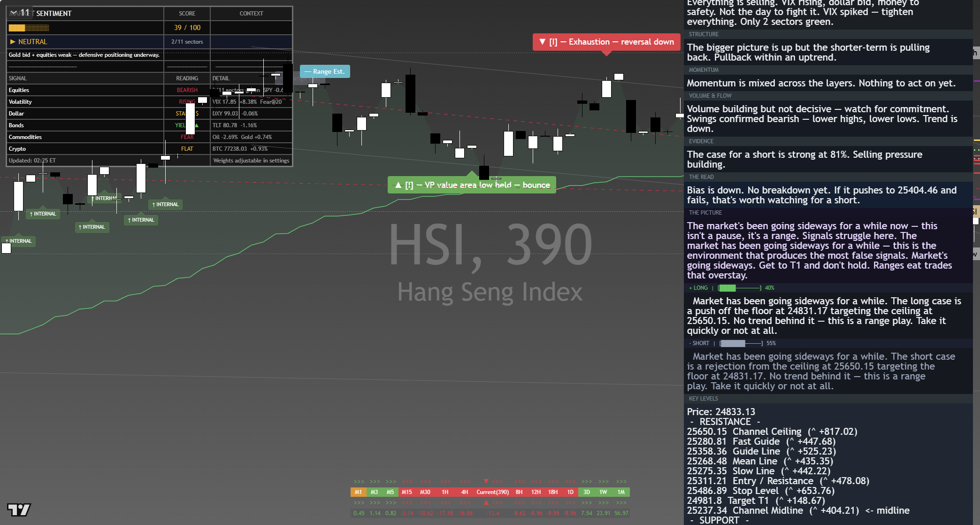980x525 pixels.
Task: Click the 56.97 value under 1M
Action: click(x=621, y=513)
